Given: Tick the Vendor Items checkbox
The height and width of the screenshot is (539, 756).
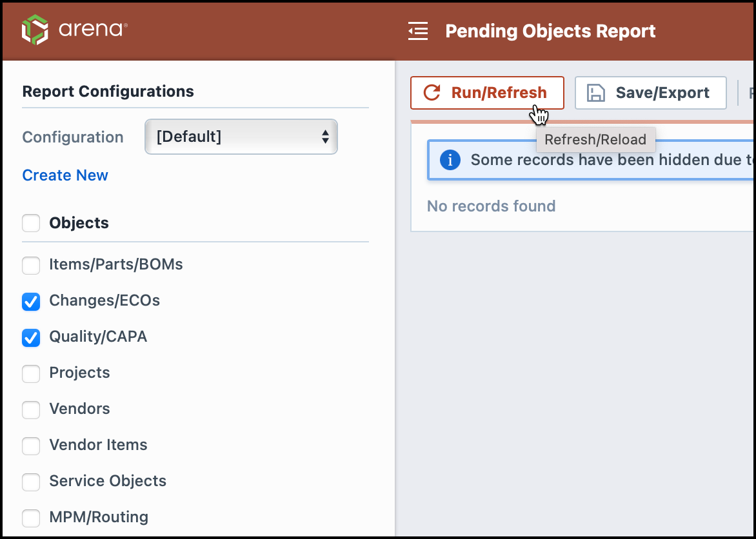Looking at the screenshot, I should coord(31,446).
